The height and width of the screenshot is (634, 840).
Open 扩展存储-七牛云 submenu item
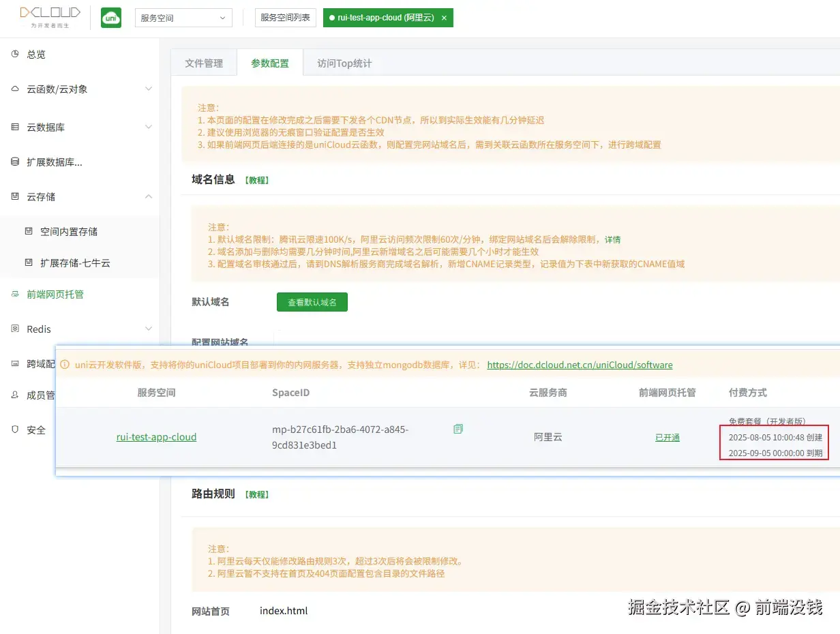[75, 262]
